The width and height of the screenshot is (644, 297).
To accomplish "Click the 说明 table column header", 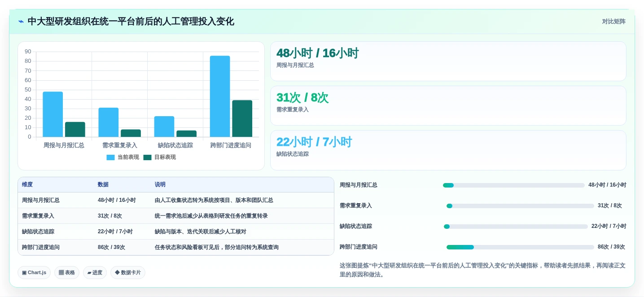I will coord(160,185).
